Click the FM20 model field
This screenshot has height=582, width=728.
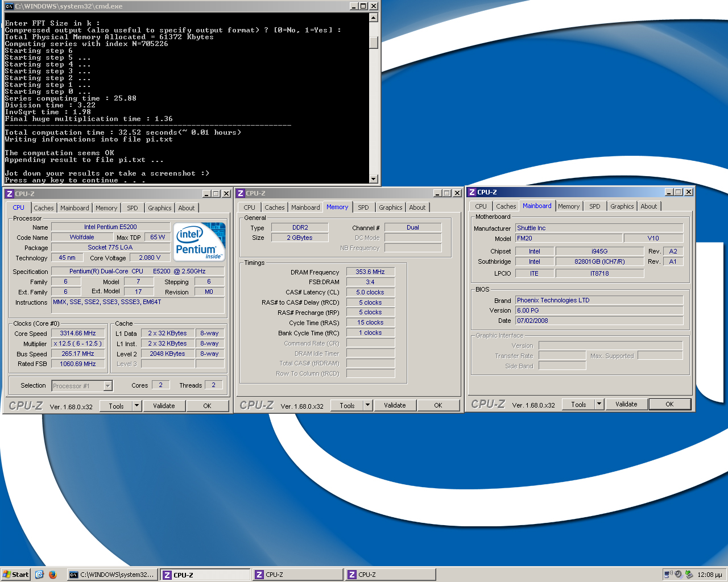click(x=569, y=239)
